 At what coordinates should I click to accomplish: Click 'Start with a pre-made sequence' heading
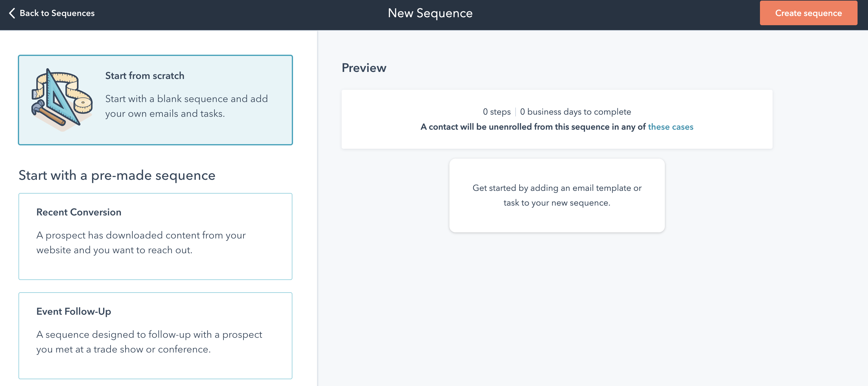pyautogui.click(x=117, y=175)
